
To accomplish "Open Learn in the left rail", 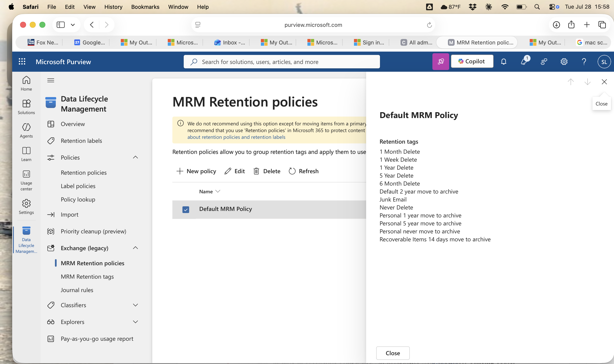I will coord(26,154).
